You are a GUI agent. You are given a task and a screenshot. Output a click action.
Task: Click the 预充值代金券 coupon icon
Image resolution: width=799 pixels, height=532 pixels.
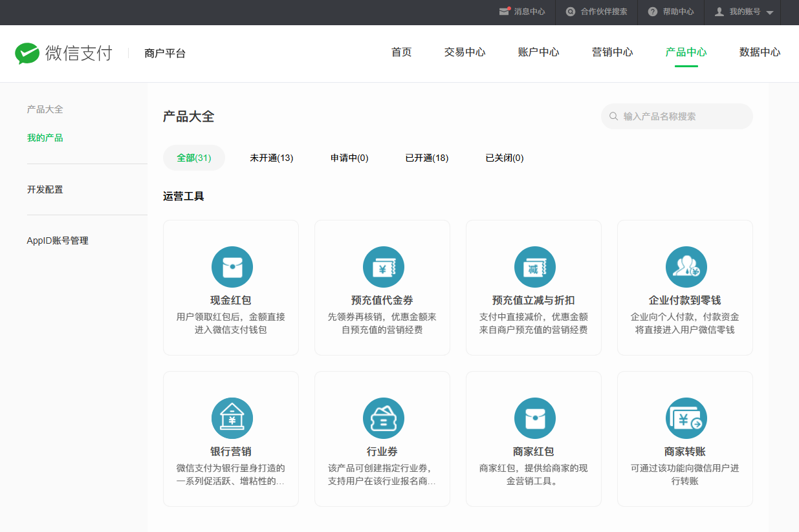(x=384, y=267)
